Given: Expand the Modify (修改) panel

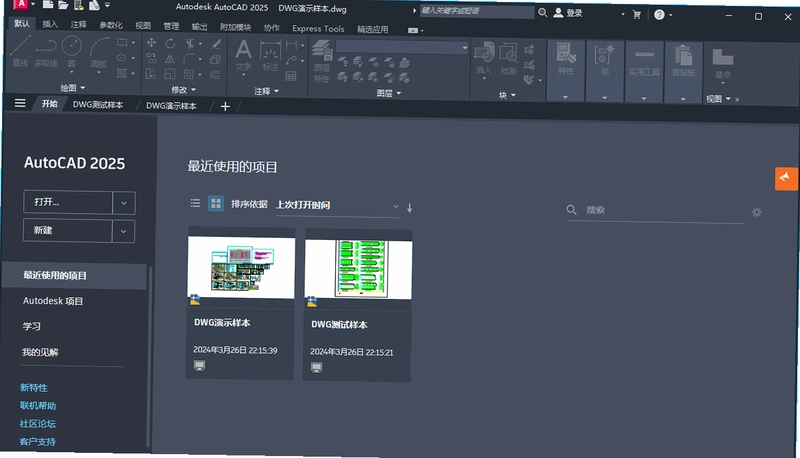Looking at the screenshot, I should 183,90.
